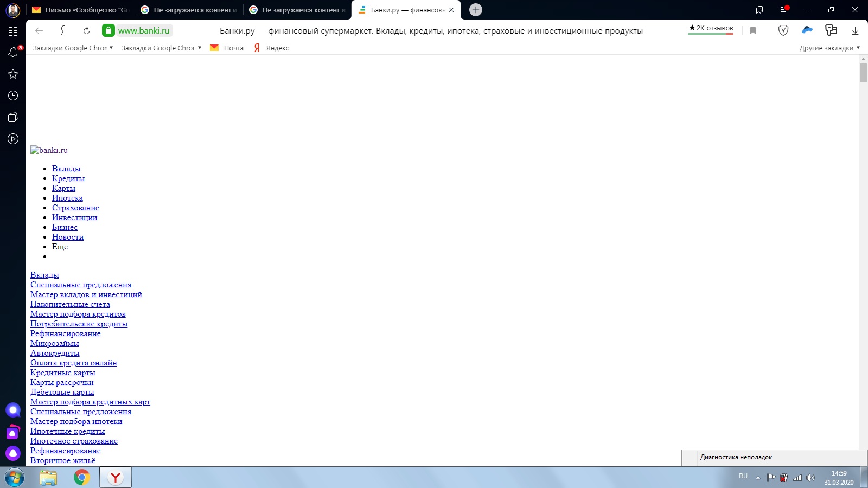Open the favorites star in sidebar
Viewport: 868px width, 488px height.
point(13,74)
